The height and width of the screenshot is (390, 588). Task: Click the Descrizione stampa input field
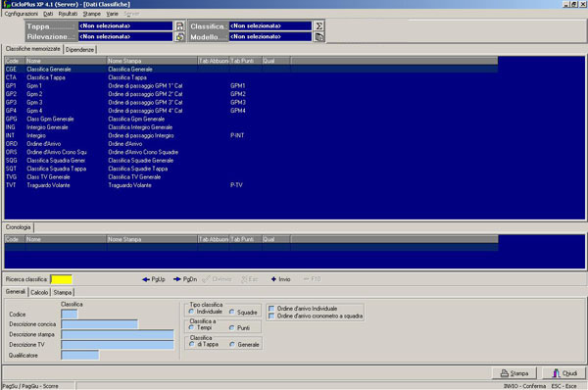click(x=118, y=334)
